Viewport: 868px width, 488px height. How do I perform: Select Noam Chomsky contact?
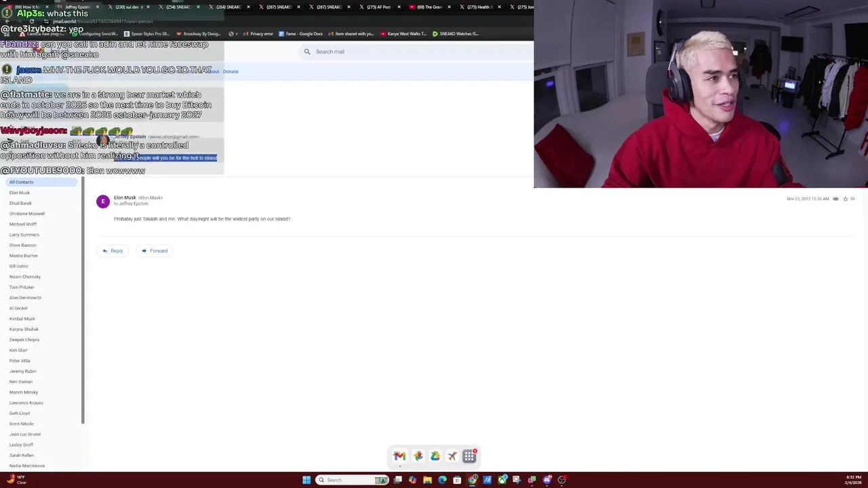pos(25,277)
